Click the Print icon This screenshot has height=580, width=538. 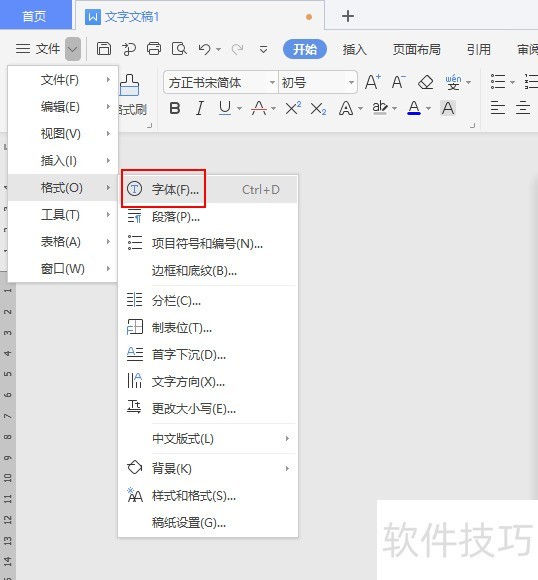154,48
